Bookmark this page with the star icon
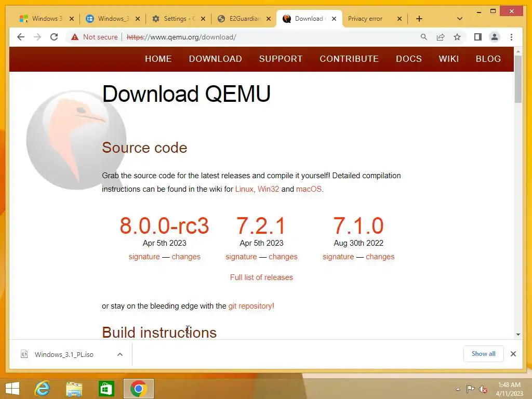 pyautogui.click(x=457, y=37)
